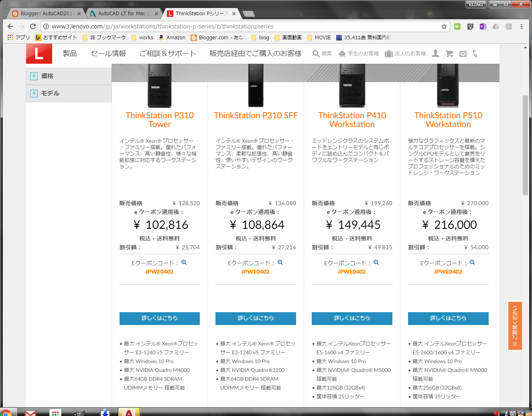Zoom coupon code info for P310 SFF
This screenshot has width=532, height=416.
point(280,263)
